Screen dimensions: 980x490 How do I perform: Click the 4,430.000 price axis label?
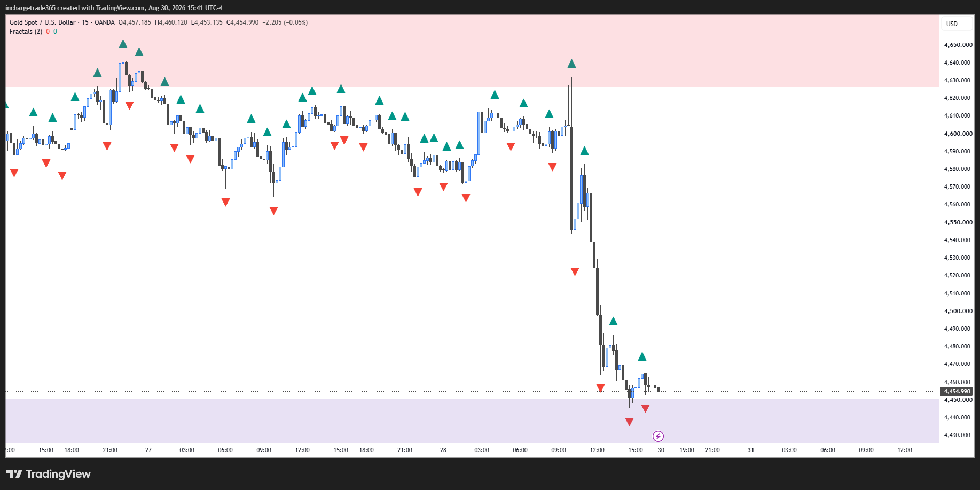click(x=958, y=435)
